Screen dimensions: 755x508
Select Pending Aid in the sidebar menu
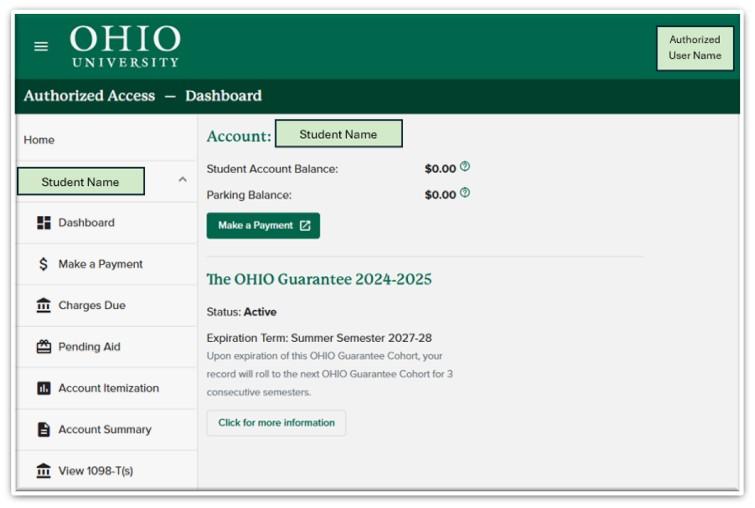coord(89,347)
